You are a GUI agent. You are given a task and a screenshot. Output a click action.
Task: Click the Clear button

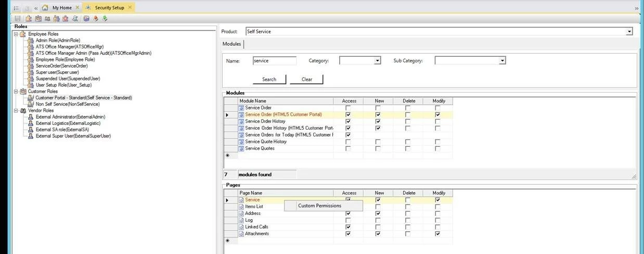[x=306, y=79]
